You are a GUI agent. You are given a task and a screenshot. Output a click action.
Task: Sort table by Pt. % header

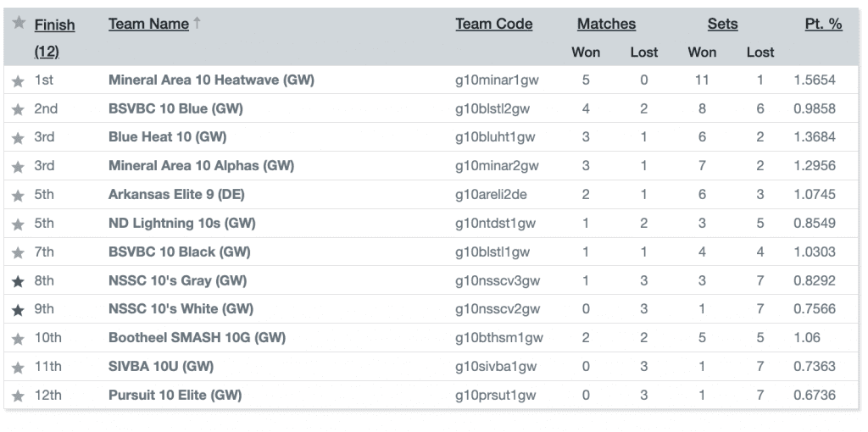tap(823, 24)
